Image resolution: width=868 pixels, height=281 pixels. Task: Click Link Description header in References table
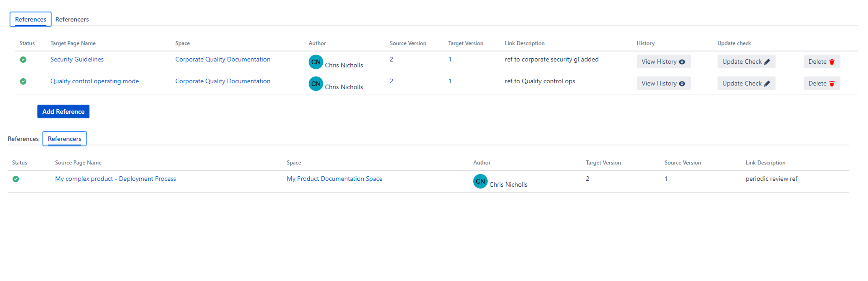point(524,43)
